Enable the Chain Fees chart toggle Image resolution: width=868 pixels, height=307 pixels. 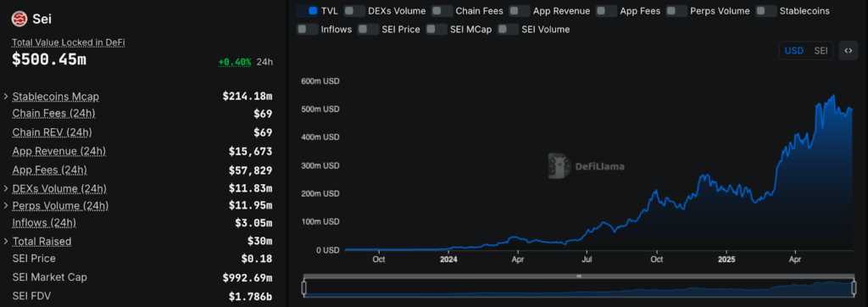pos(442,11)
